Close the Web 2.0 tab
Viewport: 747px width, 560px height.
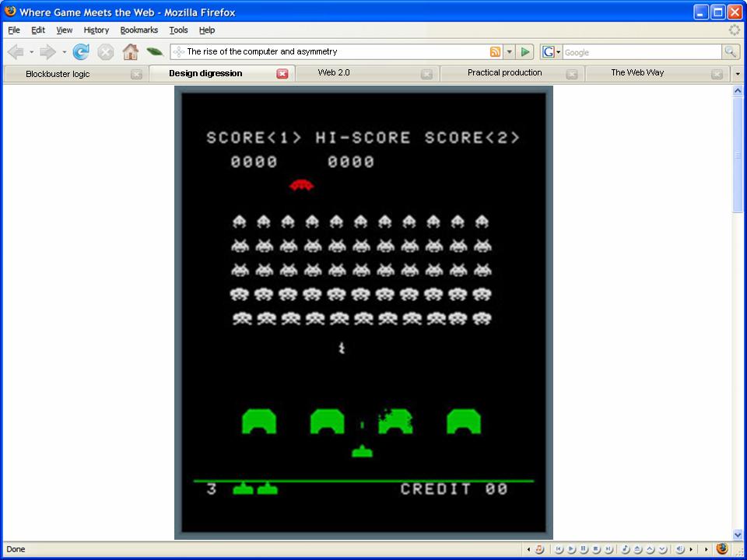(x=427, y=75)
